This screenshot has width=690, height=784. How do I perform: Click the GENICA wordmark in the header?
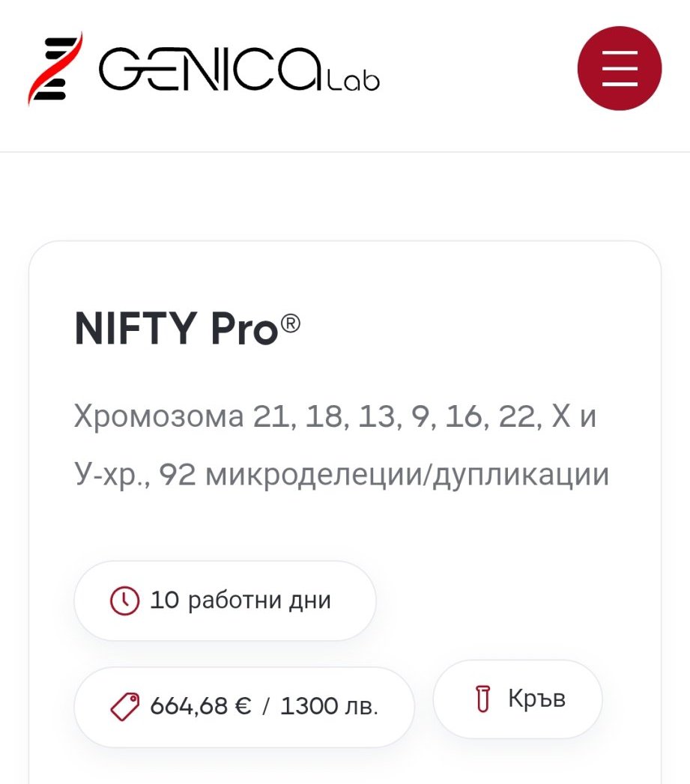coord(211,70)
